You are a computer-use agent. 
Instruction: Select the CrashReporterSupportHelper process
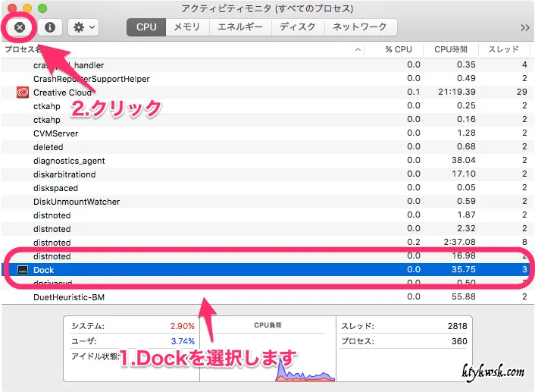pyautogui.click(x=266, y=79)
